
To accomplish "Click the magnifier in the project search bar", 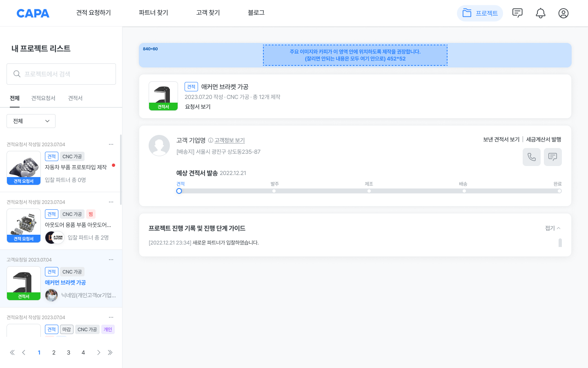I will pyautogui.click(x=17, y=74).
